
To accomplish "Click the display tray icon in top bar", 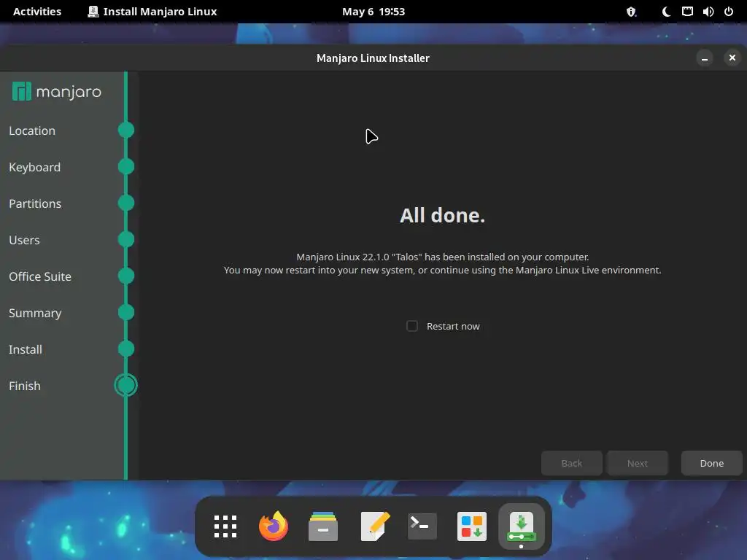I will point(687,12).
